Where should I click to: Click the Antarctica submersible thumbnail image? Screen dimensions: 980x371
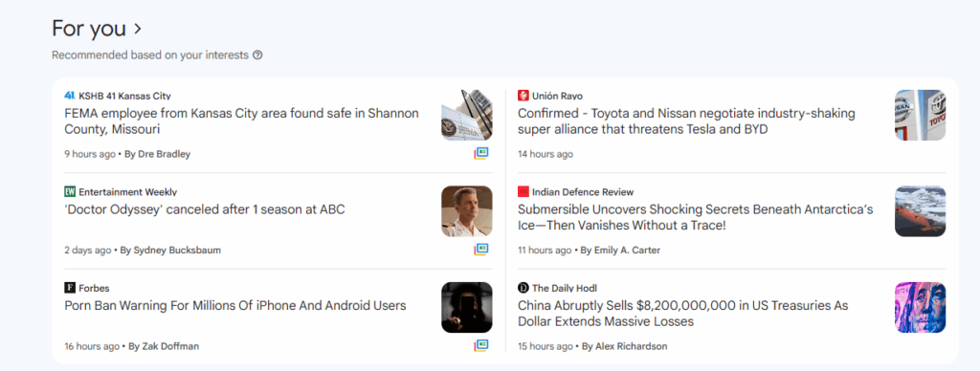pos(920,211)
